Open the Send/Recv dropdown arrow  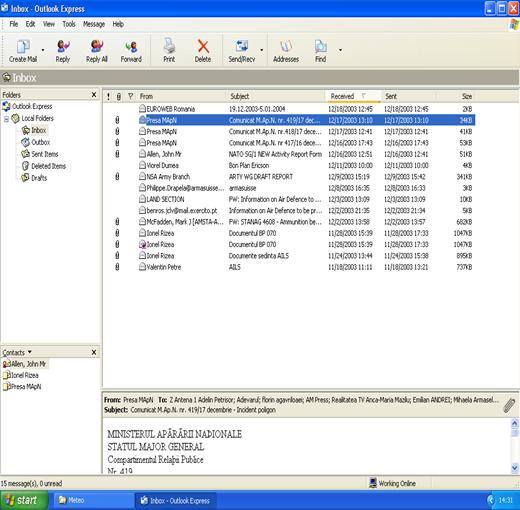(262, 50)
